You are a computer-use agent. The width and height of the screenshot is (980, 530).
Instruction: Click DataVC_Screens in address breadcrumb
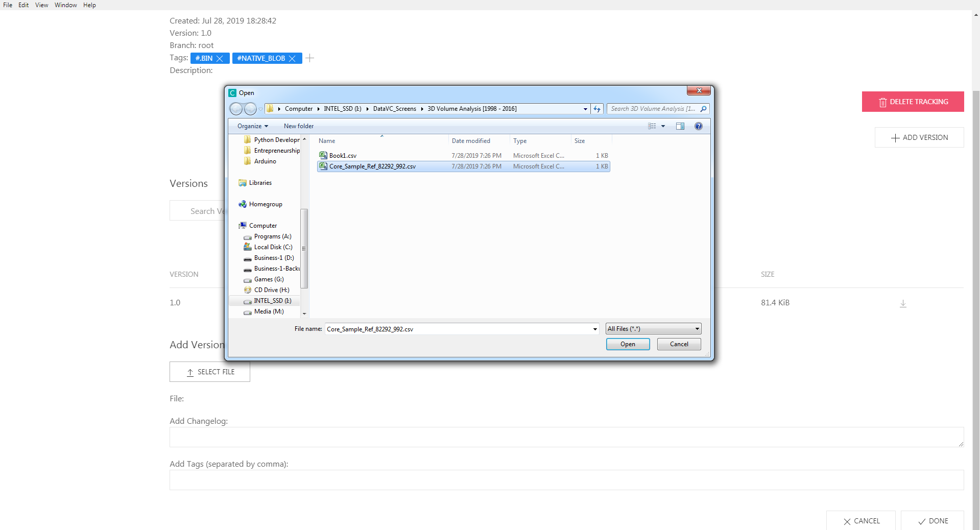pos(395,109)
